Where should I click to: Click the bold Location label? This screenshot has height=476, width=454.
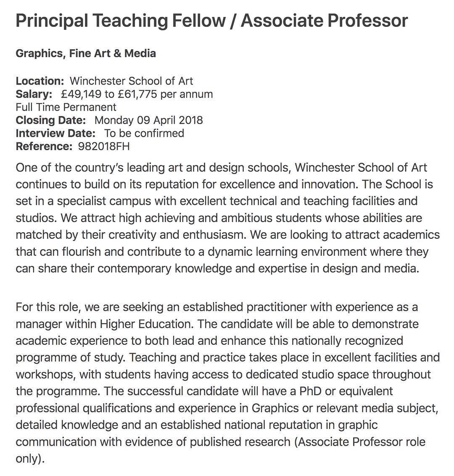pos(40,81)
